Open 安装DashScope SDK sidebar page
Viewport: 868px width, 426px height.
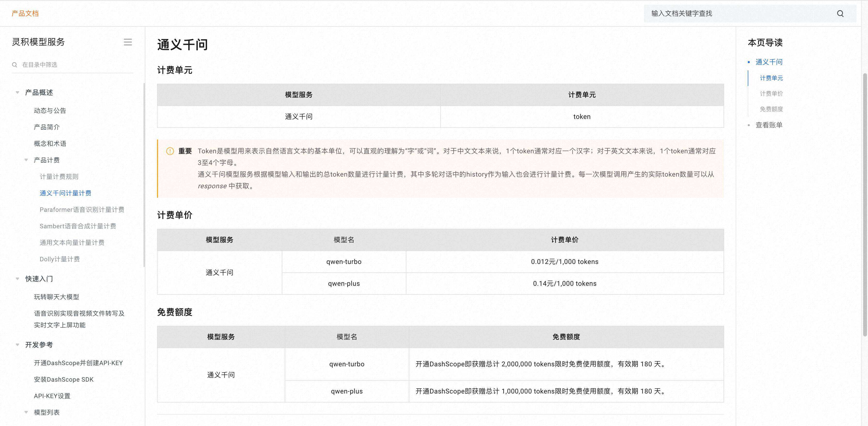click(64, 379)
